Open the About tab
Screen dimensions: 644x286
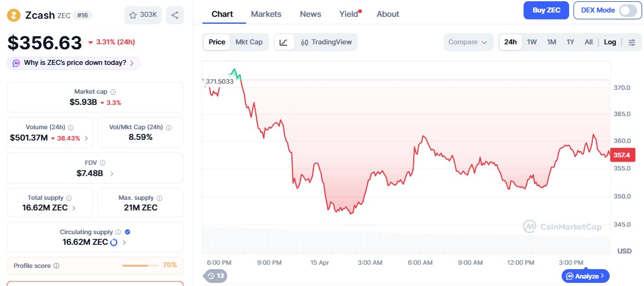(388, 14)
